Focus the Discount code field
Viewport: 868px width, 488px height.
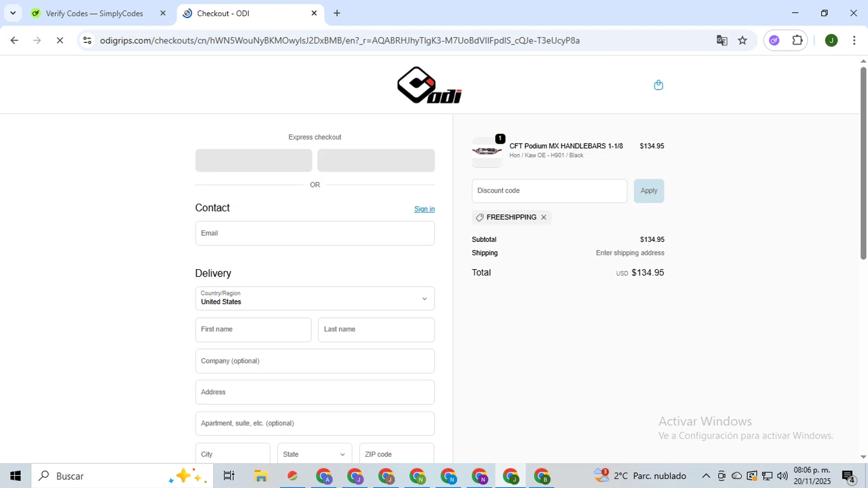[x=549, y=191]
